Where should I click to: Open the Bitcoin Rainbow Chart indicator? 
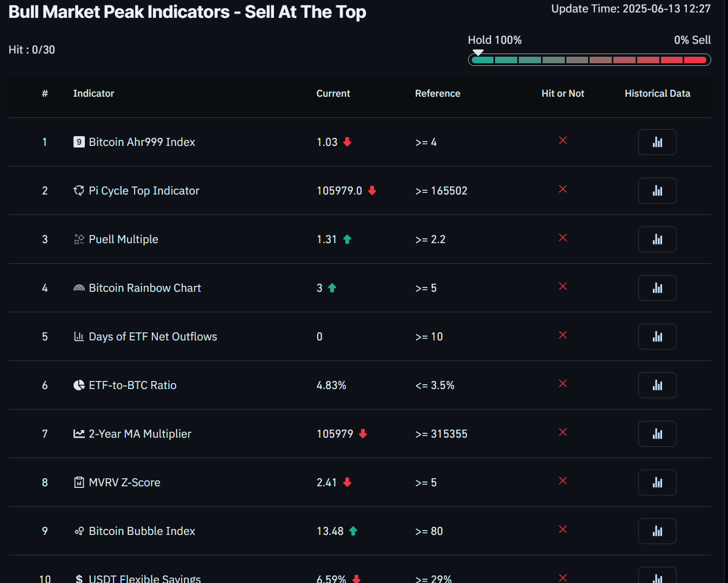point(145,288)
